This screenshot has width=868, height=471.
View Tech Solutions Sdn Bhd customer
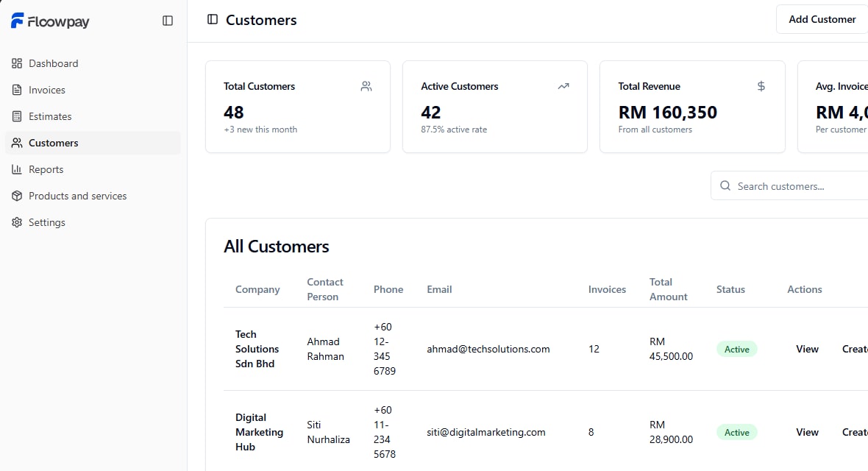click(x=807, y=349)
